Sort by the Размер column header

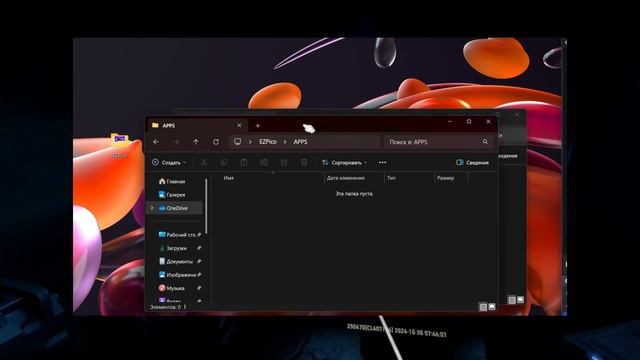[445, 178]
